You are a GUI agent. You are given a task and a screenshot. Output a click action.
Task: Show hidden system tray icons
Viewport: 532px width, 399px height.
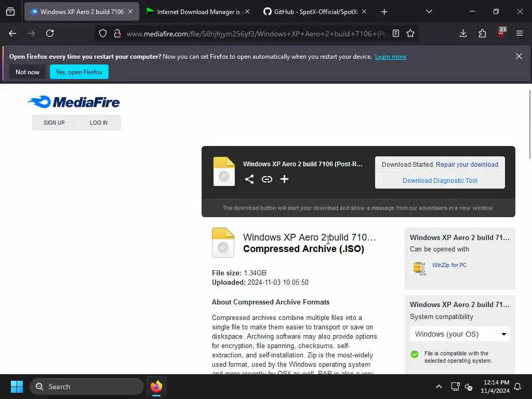click(x=438, y=387)
